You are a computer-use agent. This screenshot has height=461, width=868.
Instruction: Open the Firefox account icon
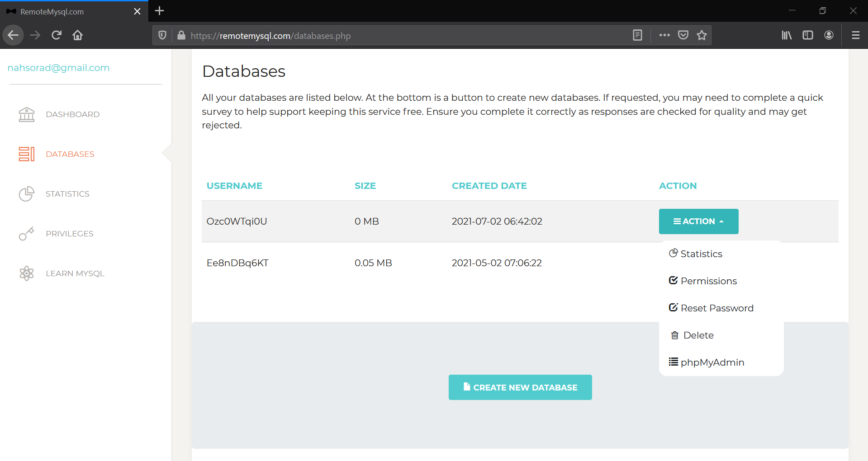pyautogui.click(x=829, y=35)
